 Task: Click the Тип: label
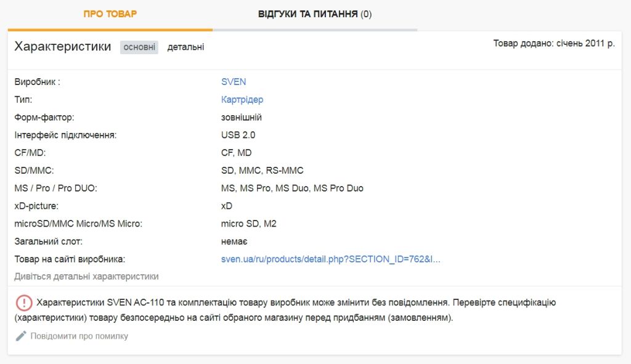click(23, 99)
